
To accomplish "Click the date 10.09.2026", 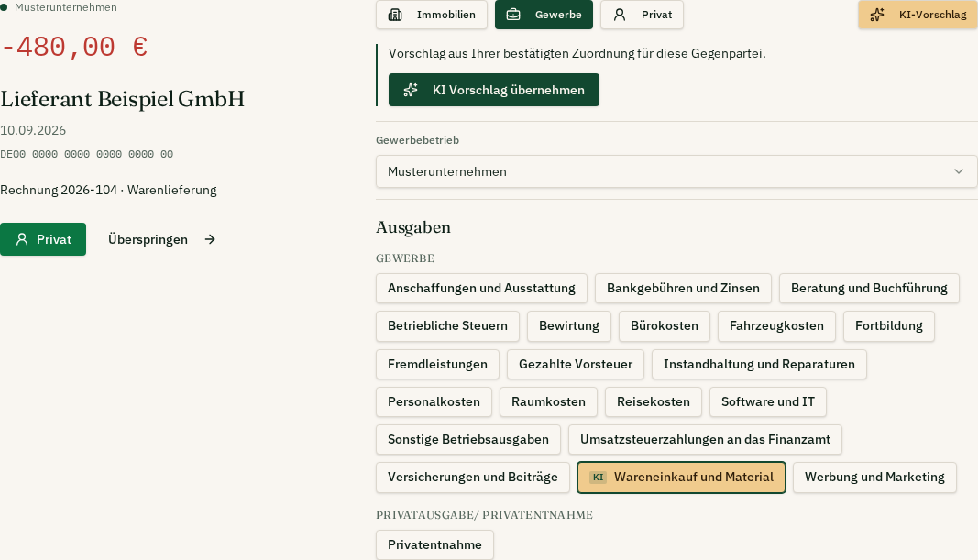I will [33, 130].
